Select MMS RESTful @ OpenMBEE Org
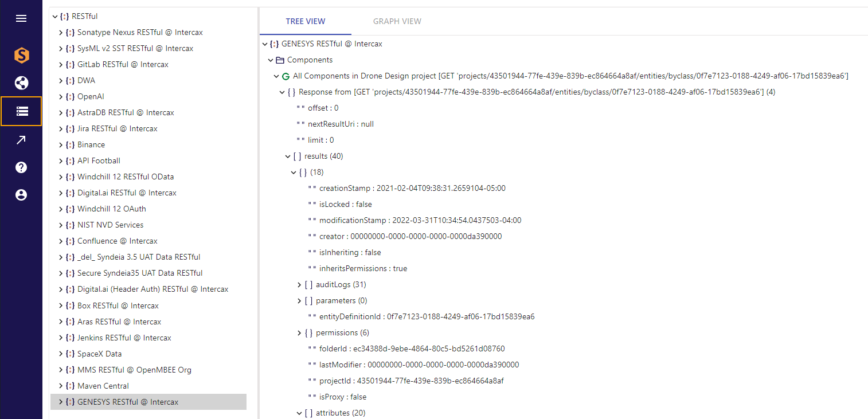 point(135,370)
